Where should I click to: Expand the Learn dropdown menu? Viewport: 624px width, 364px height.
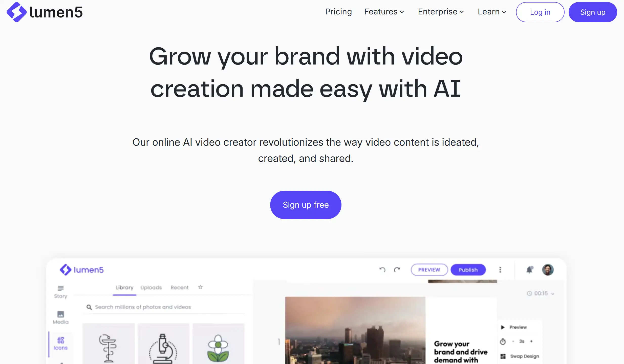pos(492,12)
